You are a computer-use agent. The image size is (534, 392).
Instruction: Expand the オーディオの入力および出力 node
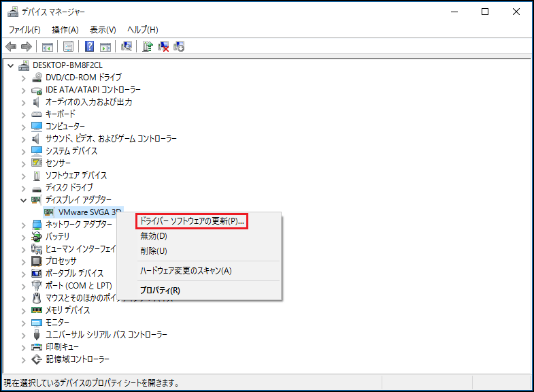pos(24,103)
